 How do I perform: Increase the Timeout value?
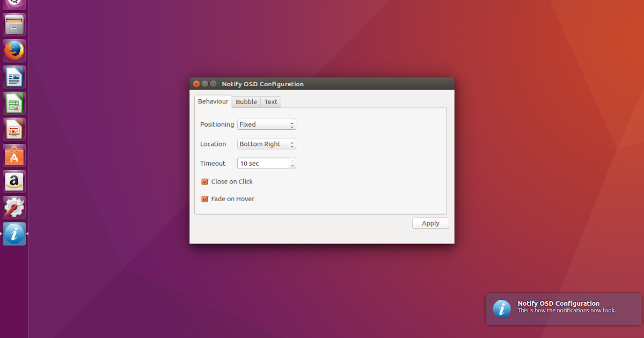click(x=292, y=161)
